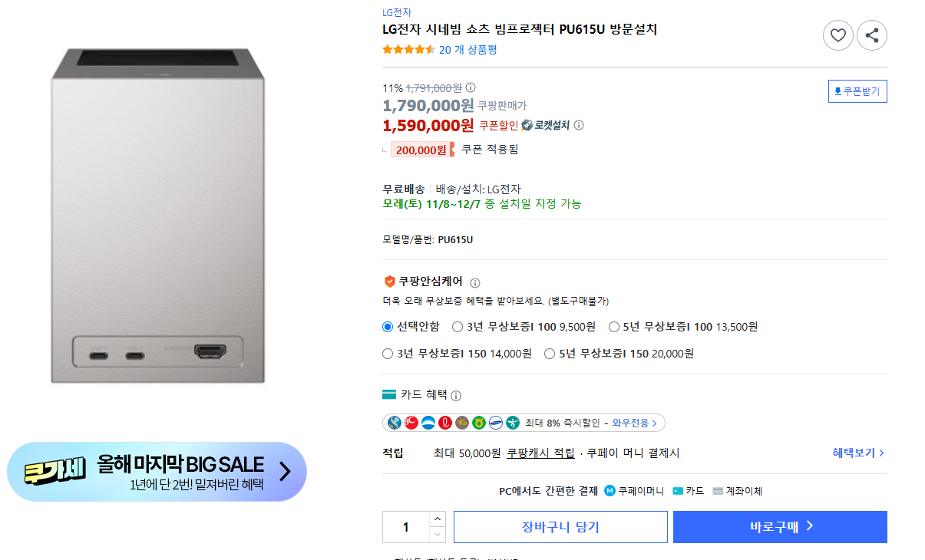The height and width of the screenshot is (560, 925).
Task: Click the 쿠폰받기 download button
Action: coord(857,91)
